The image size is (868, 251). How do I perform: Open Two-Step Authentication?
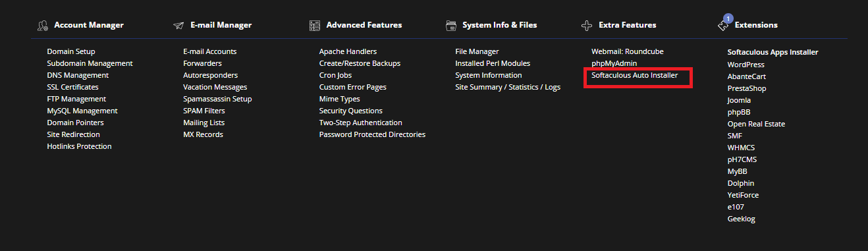click(360, 123)
